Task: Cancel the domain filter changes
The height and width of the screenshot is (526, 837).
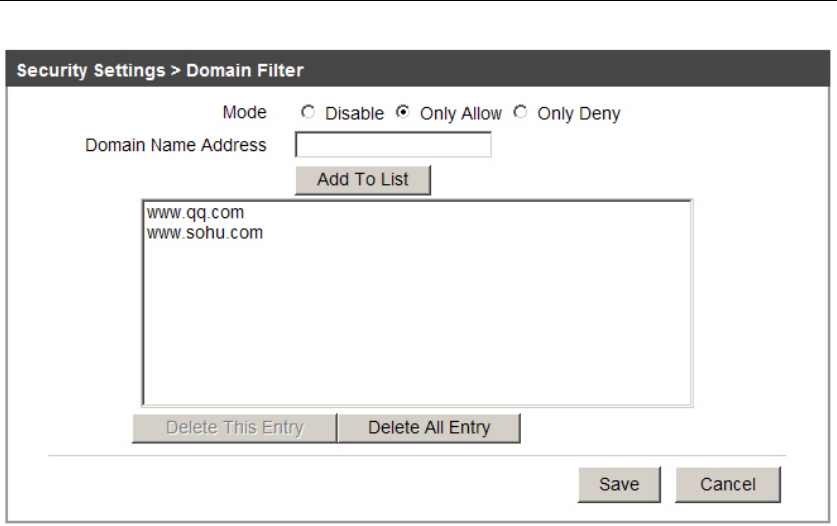Action: coord(728,485)
